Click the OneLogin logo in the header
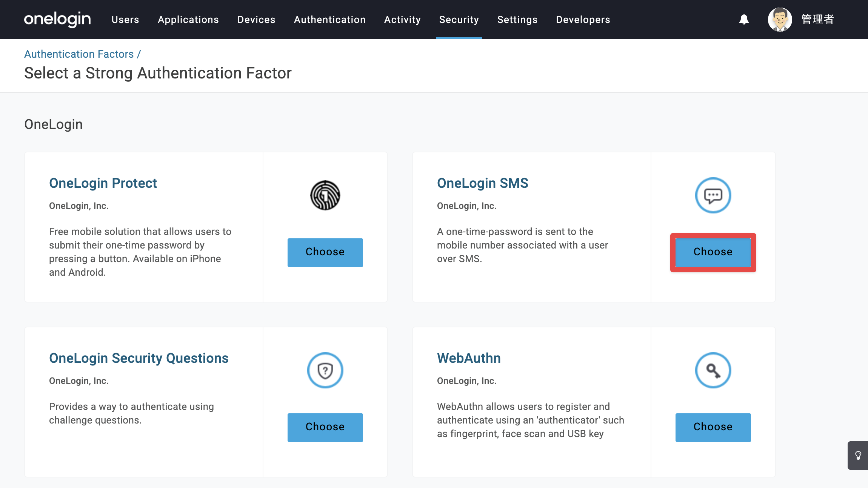This screenshot has width=868, height=488. coord(57,19)
